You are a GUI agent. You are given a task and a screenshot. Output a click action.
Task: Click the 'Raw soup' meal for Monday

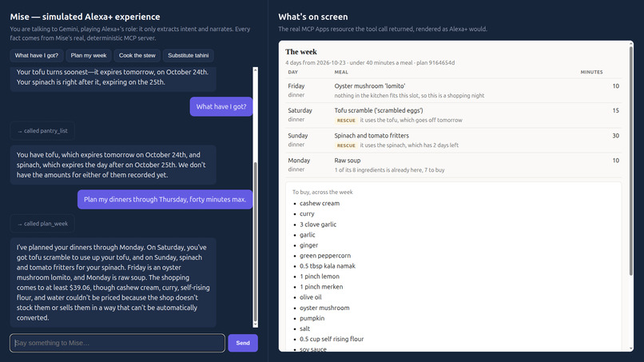coord(347,161)
